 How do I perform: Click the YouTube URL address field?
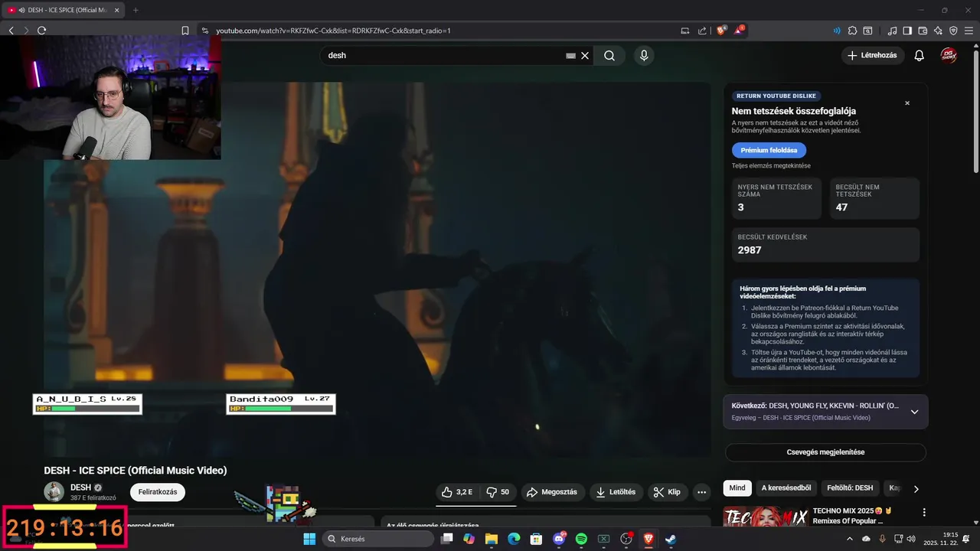pyautogui.click(x=333, y=31)
